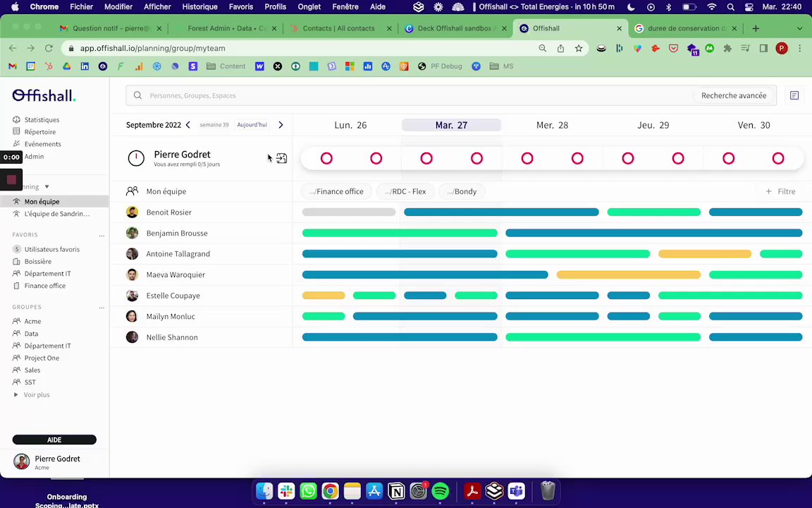Switch to the Forest Admin browser tab
Viewport: 812px width, 508px height.
226,28
